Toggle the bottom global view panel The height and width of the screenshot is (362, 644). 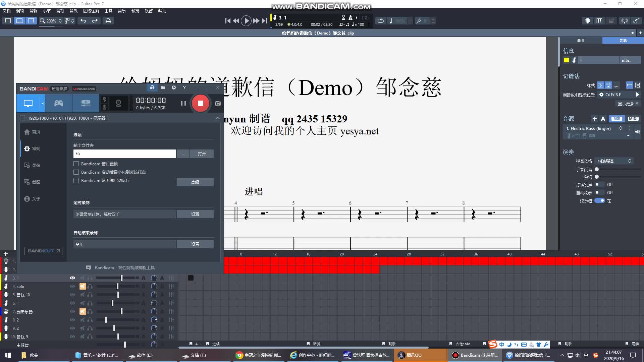pos(19,21)
